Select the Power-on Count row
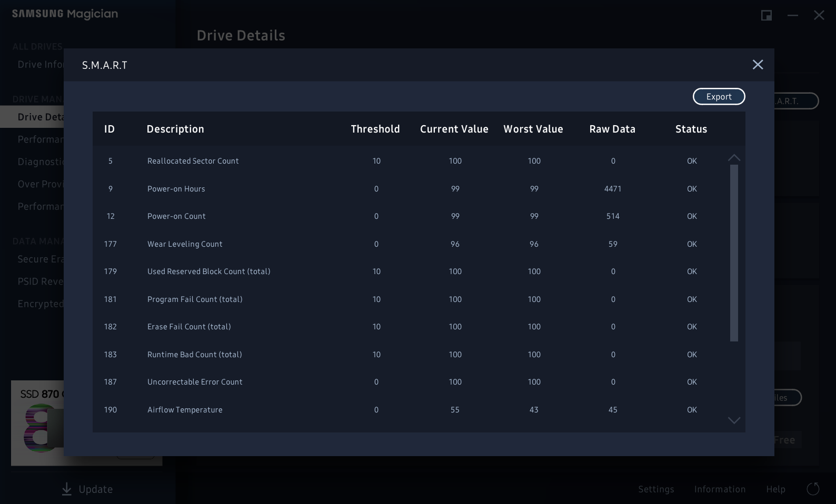The width and height of the screenshot is (836, 504). coord(410,216)
